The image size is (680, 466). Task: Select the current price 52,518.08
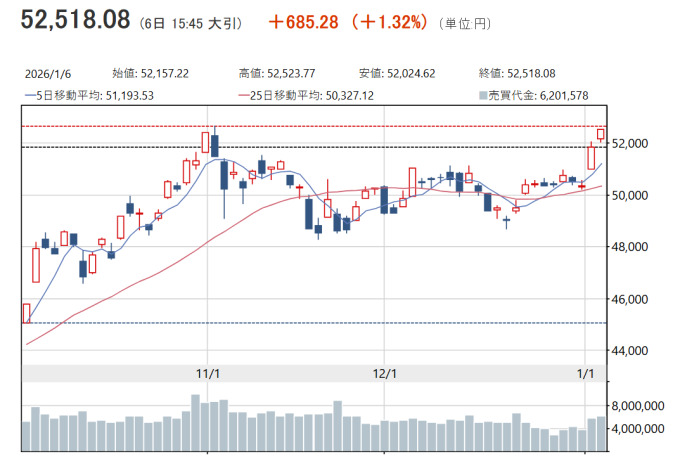(x=76, y=19)
